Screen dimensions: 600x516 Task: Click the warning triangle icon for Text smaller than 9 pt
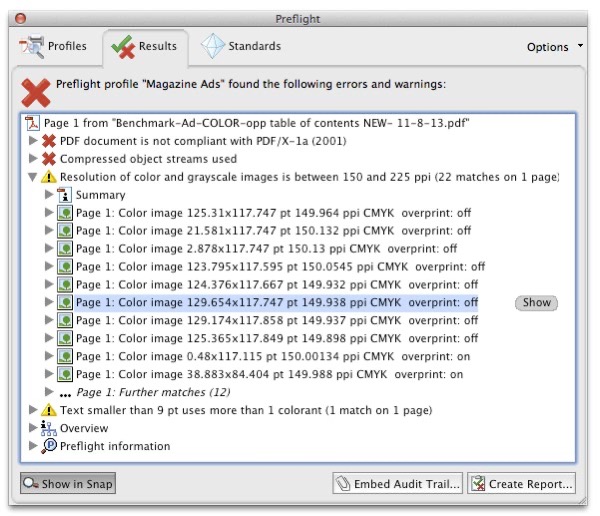[x=49, y=410]
